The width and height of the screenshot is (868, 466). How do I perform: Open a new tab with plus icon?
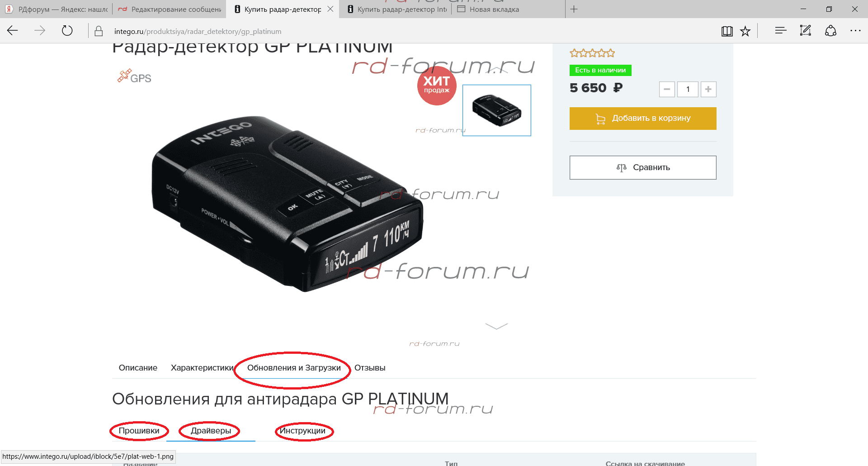pos(574,9)
